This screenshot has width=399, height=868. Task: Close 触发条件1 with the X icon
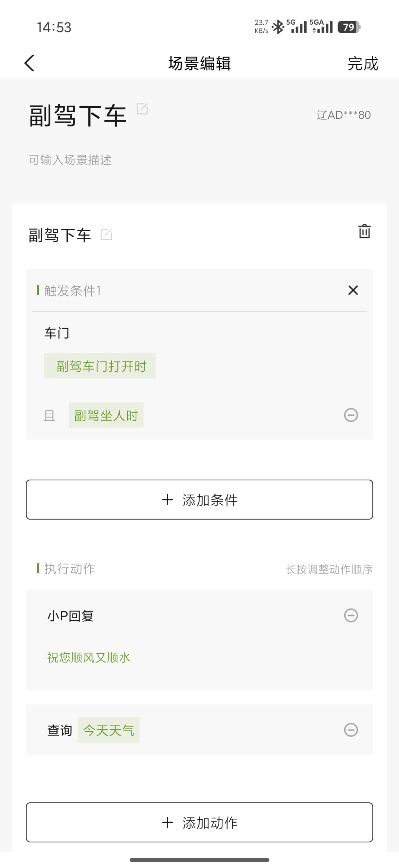click(353, 290)
